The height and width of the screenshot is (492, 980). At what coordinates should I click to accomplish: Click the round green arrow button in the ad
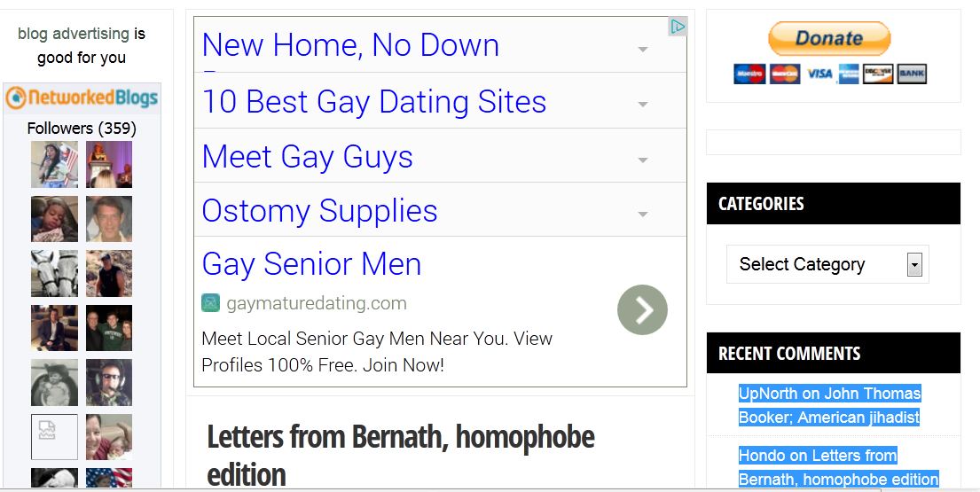pos(642,309)
